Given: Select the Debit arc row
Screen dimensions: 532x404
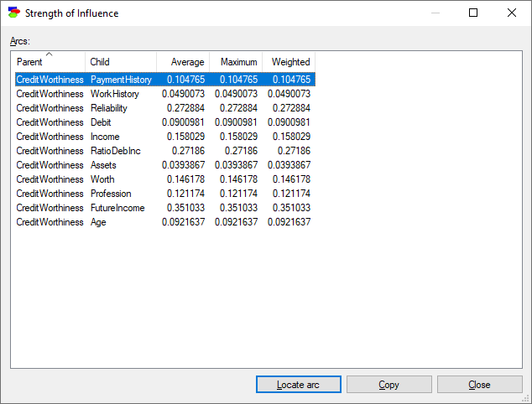Looking at the screenshot, I should pyautogui.click(x=165, y=122).
